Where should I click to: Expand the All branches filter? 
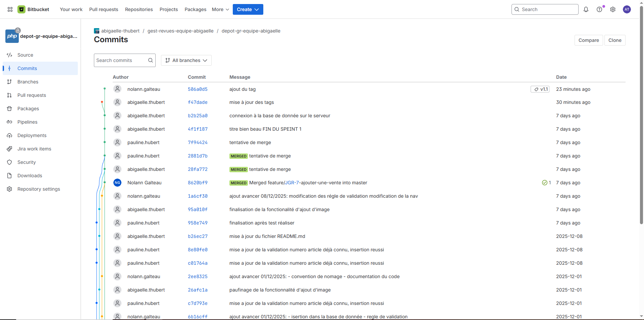pos(186,60)
